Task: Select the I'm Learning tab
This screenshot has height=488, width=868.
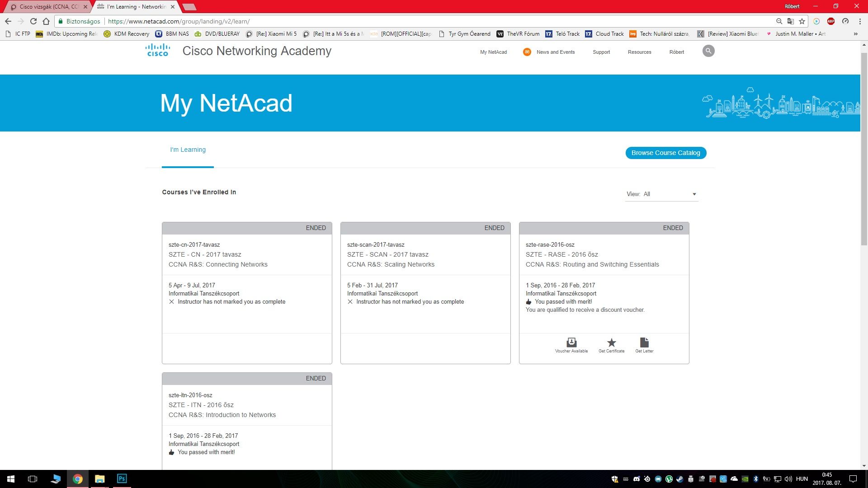Action: (188, 150)
